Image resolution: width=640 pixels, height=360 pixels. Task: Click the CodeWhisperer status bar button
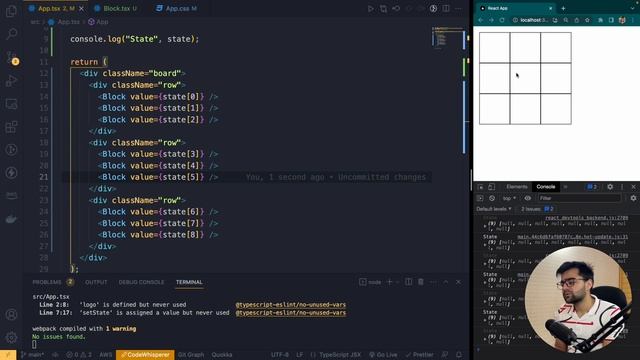pos(145,355)
